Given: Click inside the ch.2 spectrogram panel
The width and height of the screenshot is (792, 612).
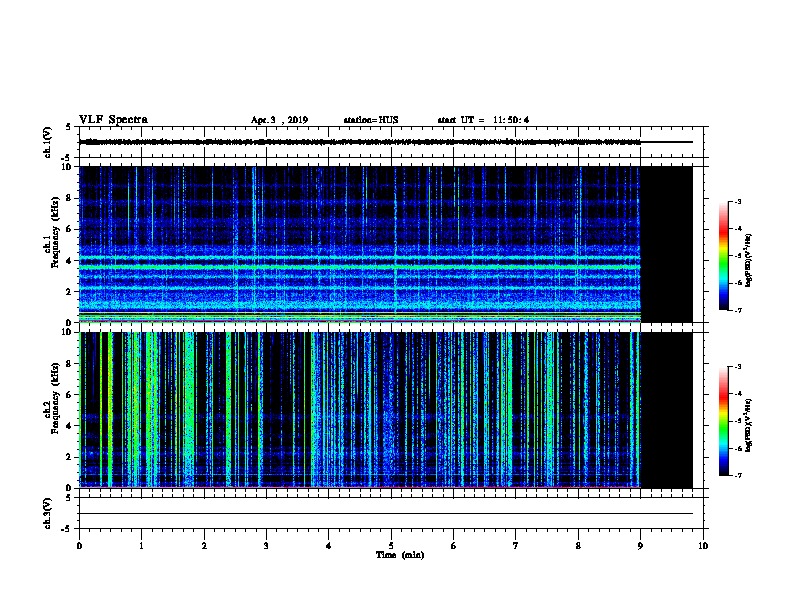Looking at the screenshot, I should pos(360,410).
